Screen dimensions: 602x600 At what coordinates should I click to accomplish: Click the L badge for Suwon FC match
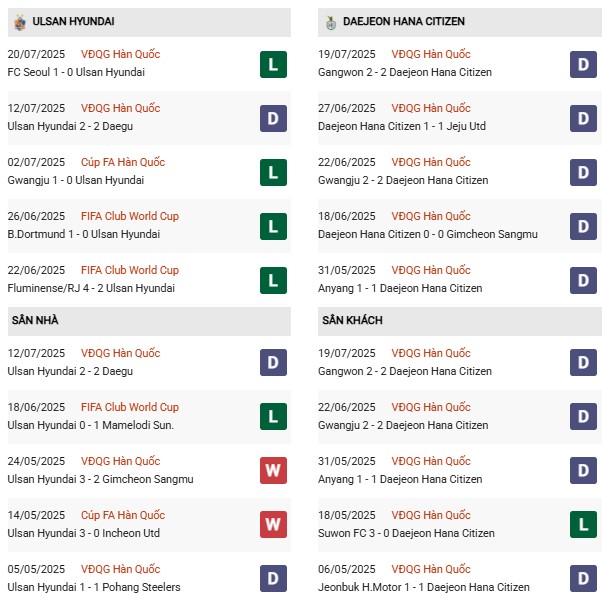(584, 526)
